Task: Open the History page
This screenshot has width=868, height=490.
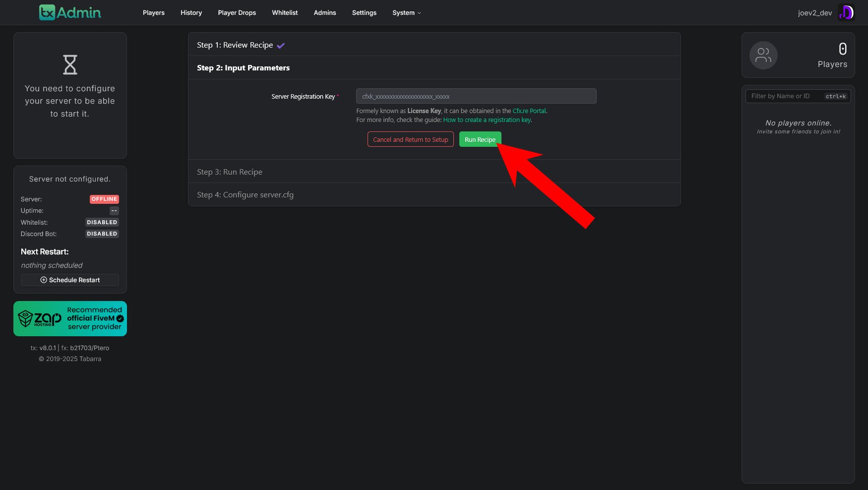Action: 191,13
